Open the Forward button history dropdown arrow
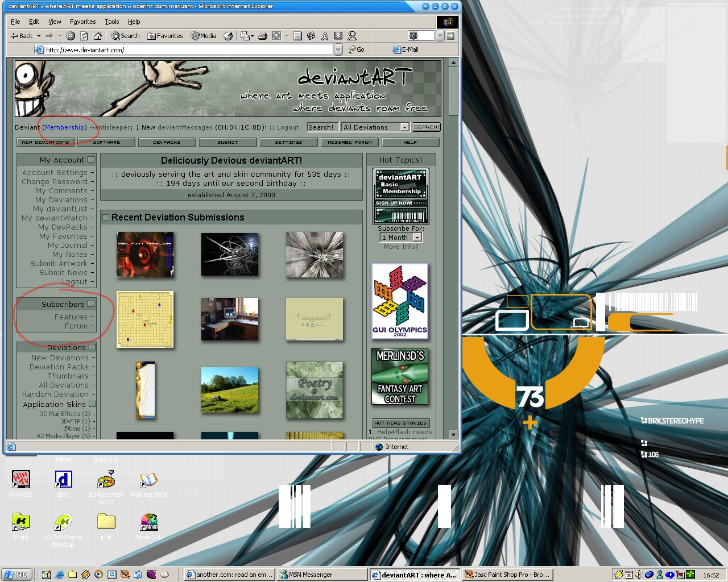Viewport: 728px width, 582px height. [x=60, y=36]
